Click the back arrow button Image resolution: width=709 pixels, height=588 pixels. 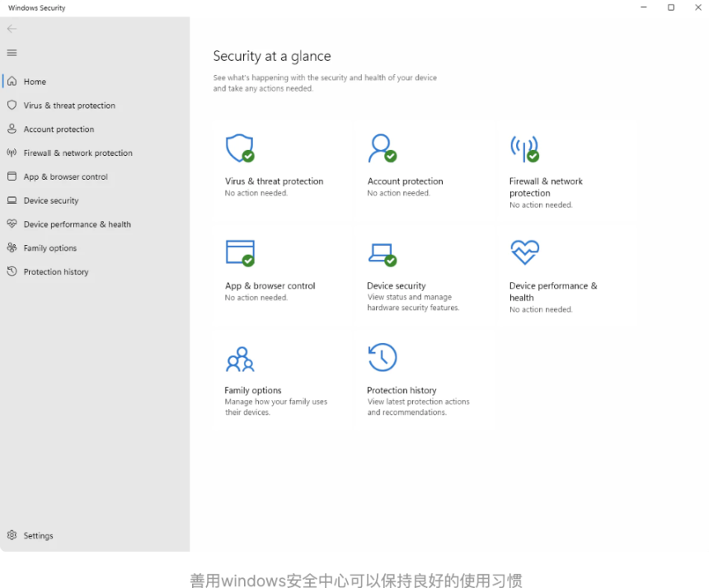(x=12, y=29)
